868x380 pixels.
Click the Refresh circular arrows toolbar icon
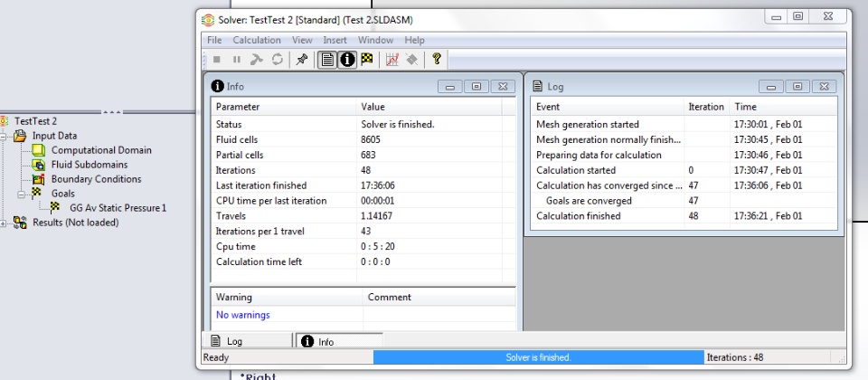click(278, 60)
